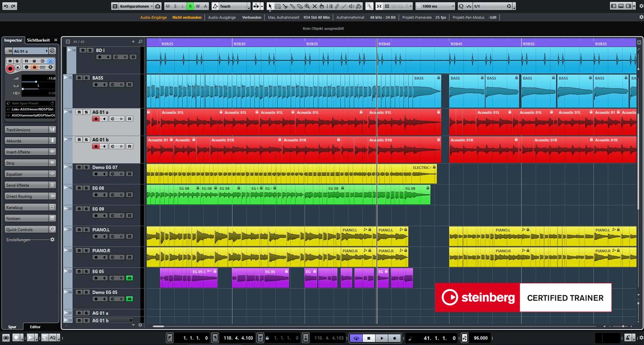
Task: Expand the Akkorde inspector section
Action: (x=30, y=141)
